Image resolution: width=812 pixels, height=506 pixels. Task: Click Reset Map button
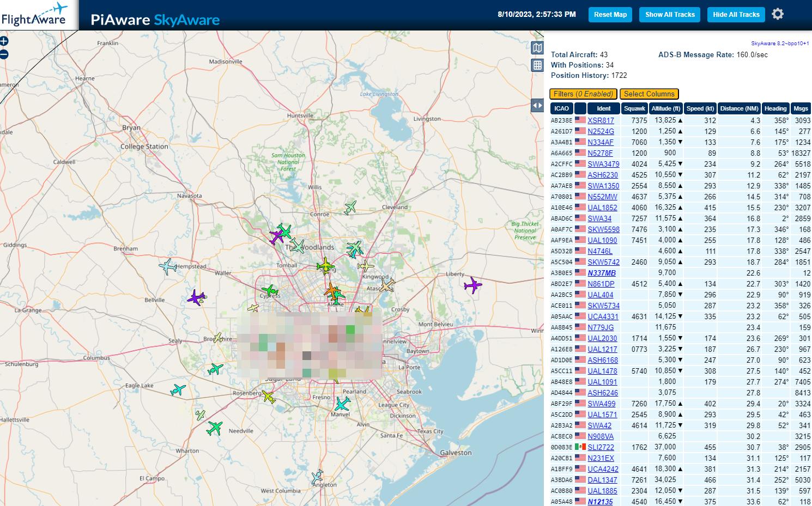[x=610, y=15]
